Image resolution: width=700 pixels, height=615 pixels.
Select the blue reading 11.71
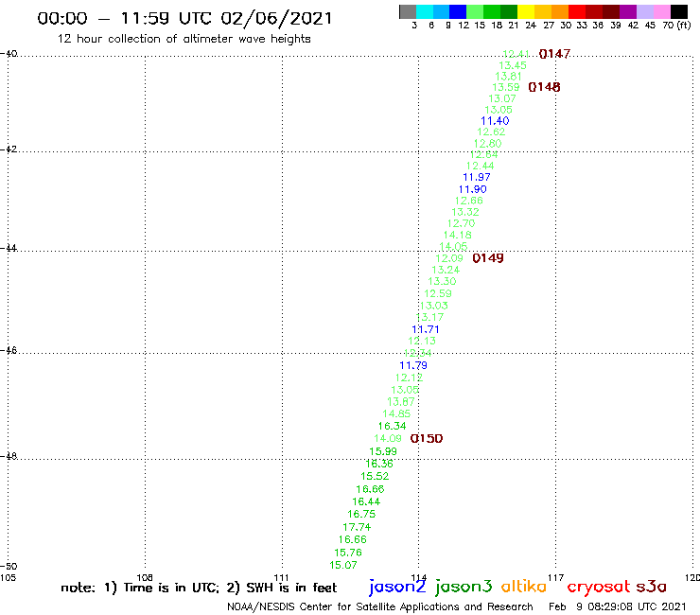[x=426, y=329]
